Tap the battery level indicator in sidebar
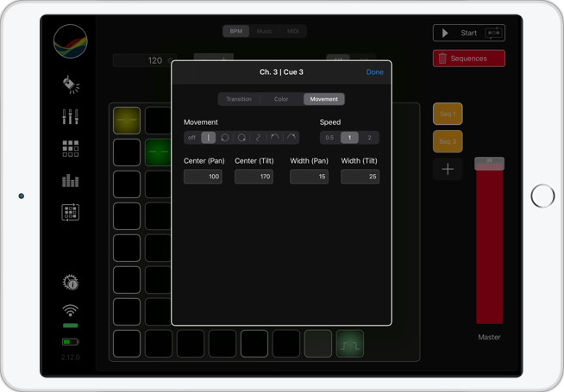The image size is (564, 392). tap(71, 342)
